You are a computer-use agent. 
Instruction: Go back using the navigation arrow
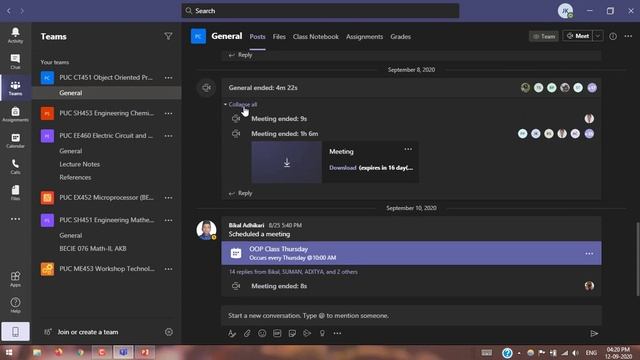[9, 11]
